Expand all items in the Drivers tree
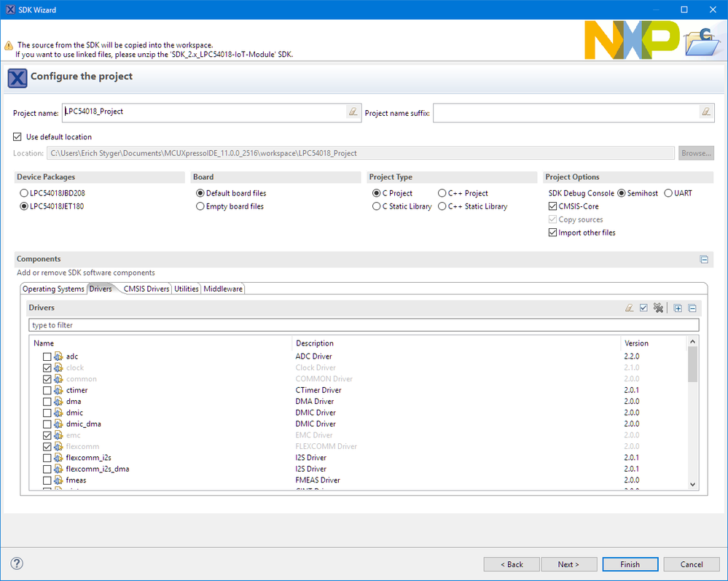This screenshot has height=581, width=728. click(x=678, y=308)
